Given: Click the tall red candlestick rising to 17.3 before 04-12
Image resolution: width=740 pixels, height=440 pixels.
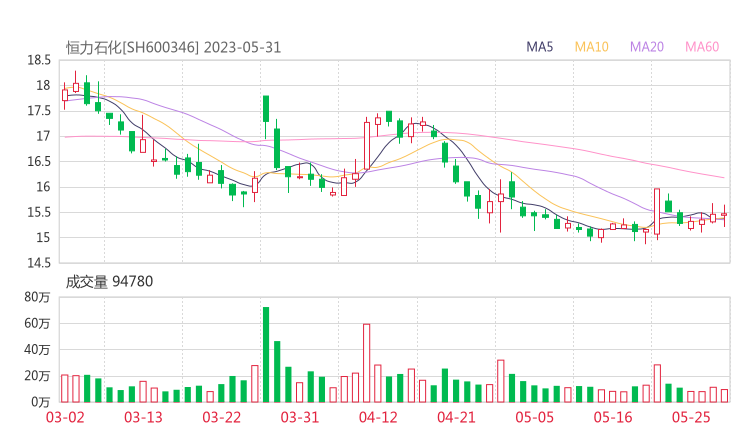Looking at the screenshot, I should click(x=367, y=145).
